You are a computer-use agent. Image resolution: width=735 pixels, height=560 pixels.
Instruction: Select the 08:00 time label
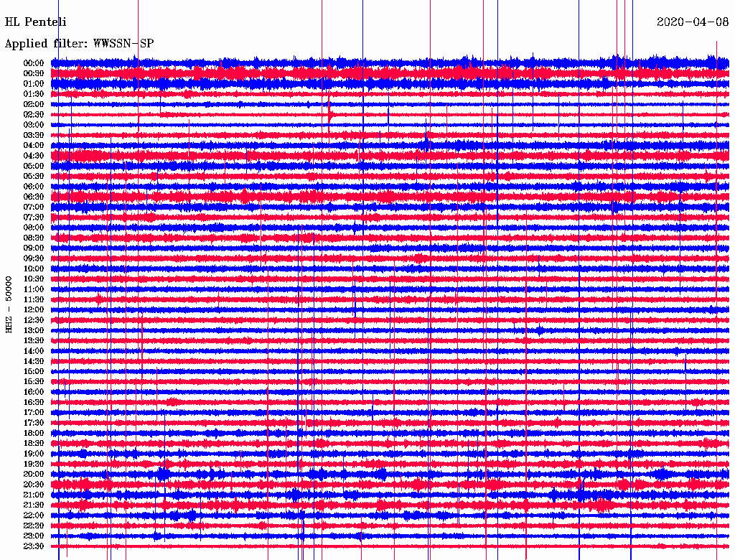click(34, 228)
